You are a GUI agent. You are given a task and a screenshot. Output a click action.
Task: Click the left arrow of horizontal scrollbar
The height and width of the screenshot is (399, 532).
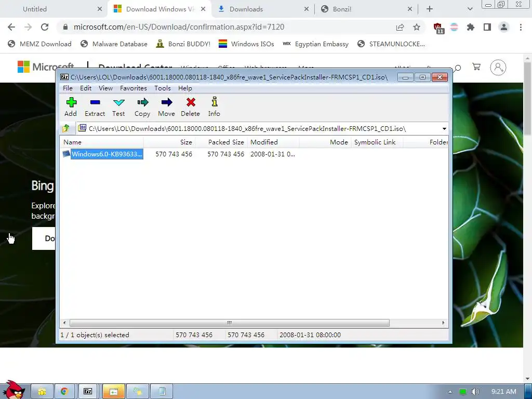[x=64, y=323]
